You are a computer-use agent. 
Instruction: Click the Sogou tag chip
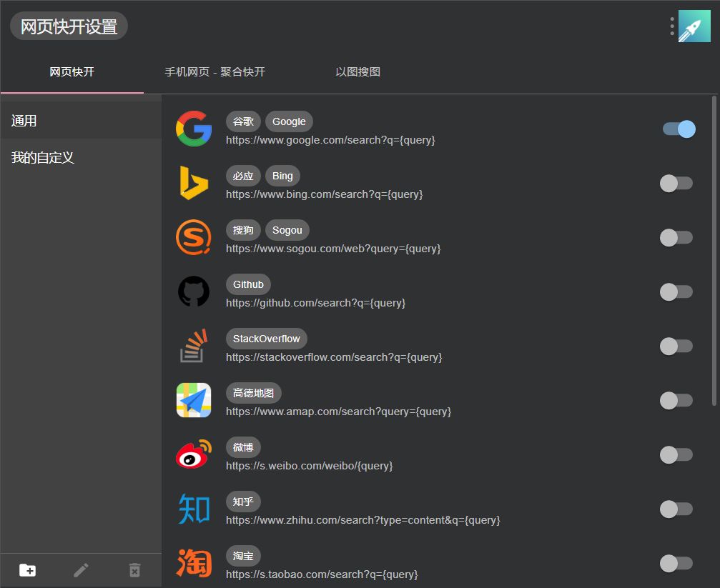(x=287, y=230)
